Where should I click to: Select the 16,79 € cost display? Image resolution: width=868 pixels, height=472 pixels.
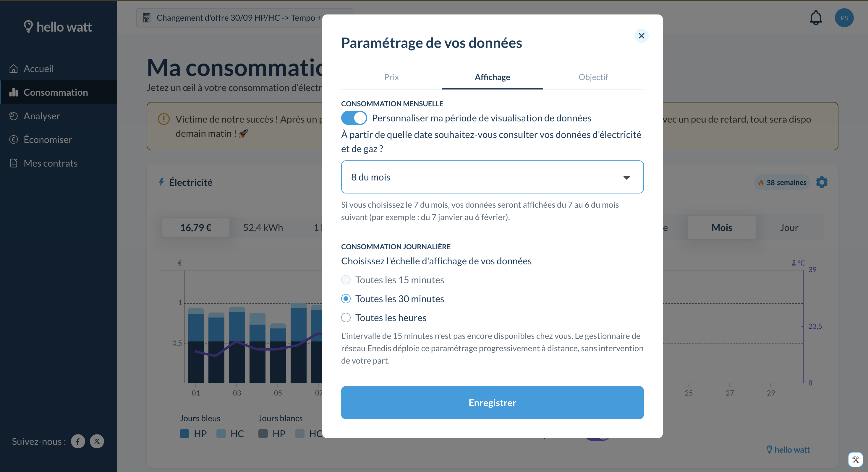(x=196, y=228)
